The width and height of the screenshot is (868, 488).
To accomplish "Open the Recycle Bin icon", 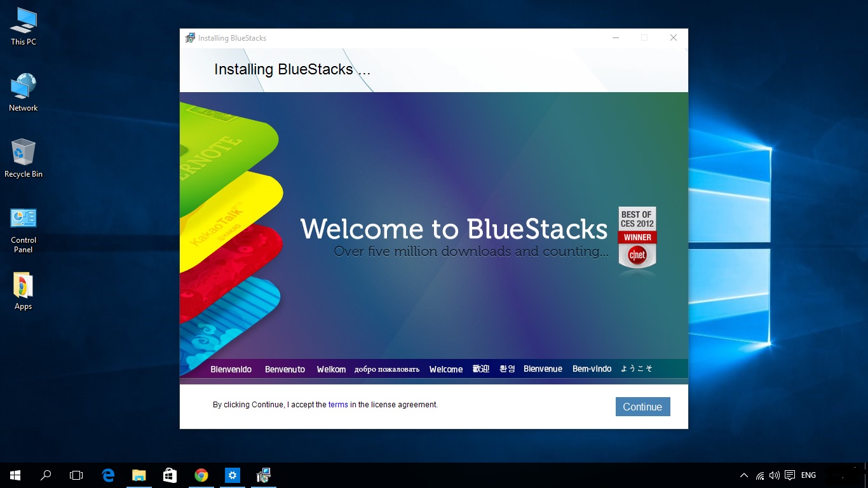I will coord(24,159).
